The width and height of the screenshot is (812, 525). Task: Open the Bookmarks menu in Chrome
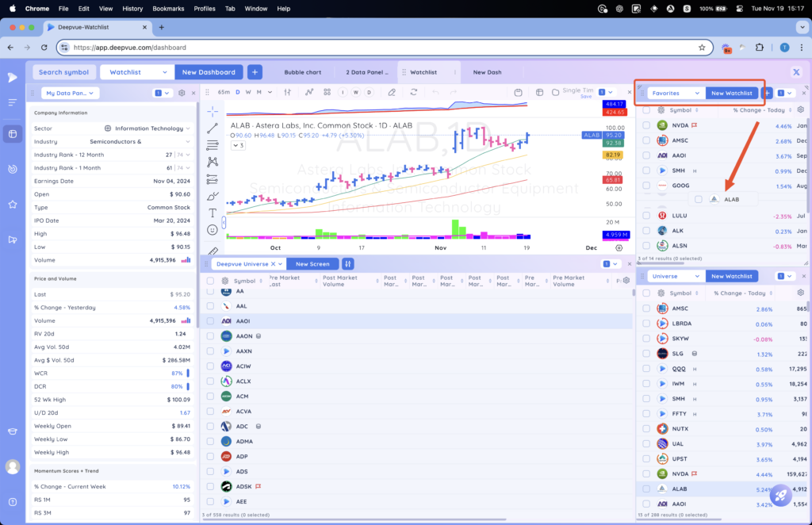click(x=168, y=8)
